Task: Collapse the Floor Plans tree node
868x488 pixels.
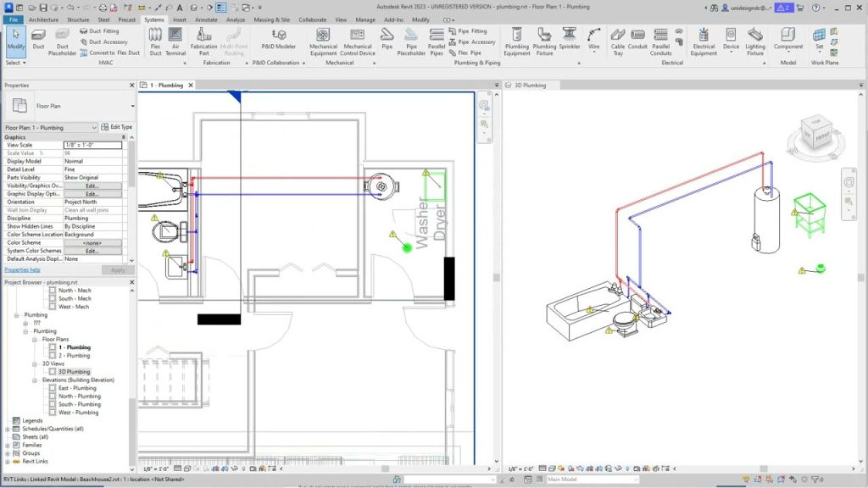Action: (x=34, y=339)
